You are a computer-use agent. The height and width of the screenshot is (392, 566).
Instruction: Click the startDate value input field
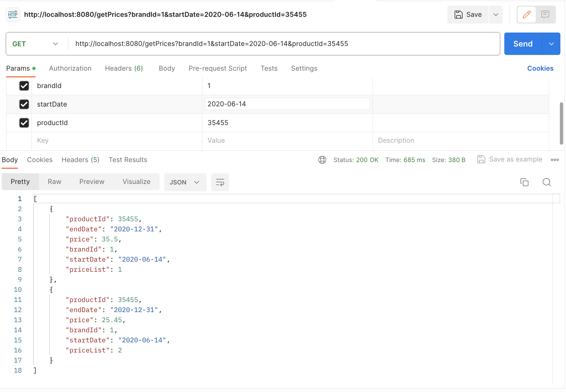coord(287,104)
